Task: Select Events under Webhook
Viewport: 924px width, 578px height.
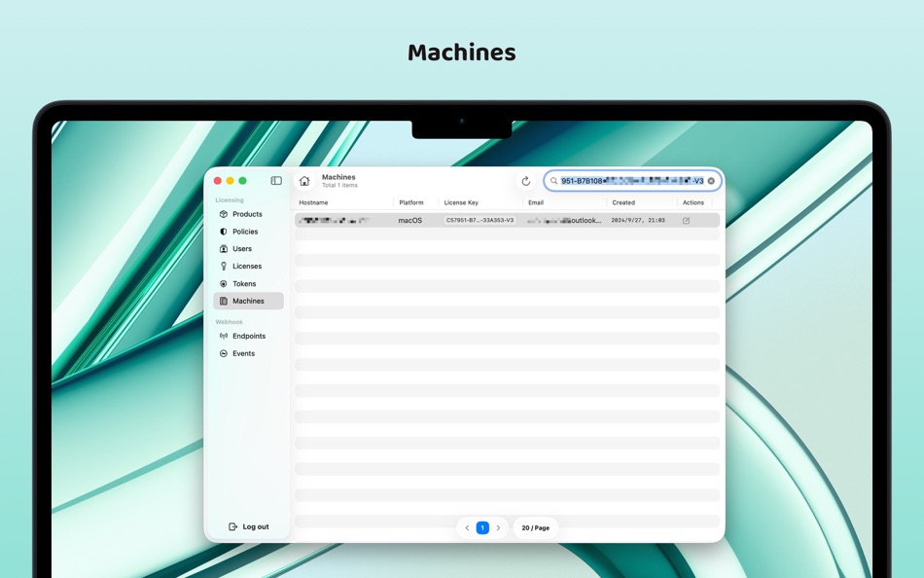Action: tap(243, 353)
